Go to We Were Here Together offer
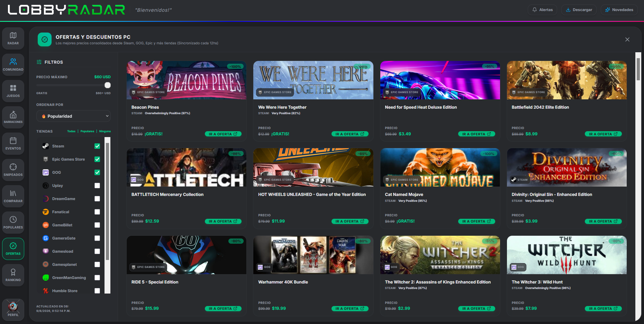This screenshot has height=324, width=644. tap(350, 134)
